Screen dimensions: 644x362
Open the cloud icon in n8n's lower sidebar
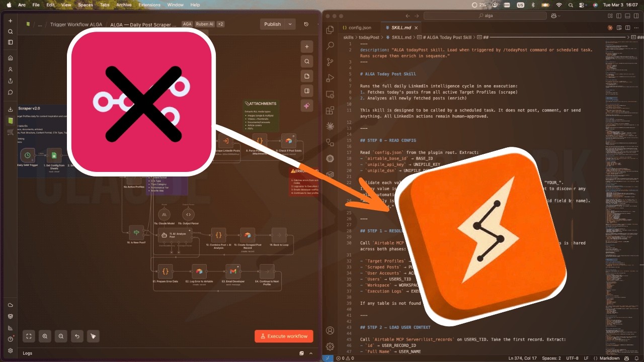tap(10, 305)
